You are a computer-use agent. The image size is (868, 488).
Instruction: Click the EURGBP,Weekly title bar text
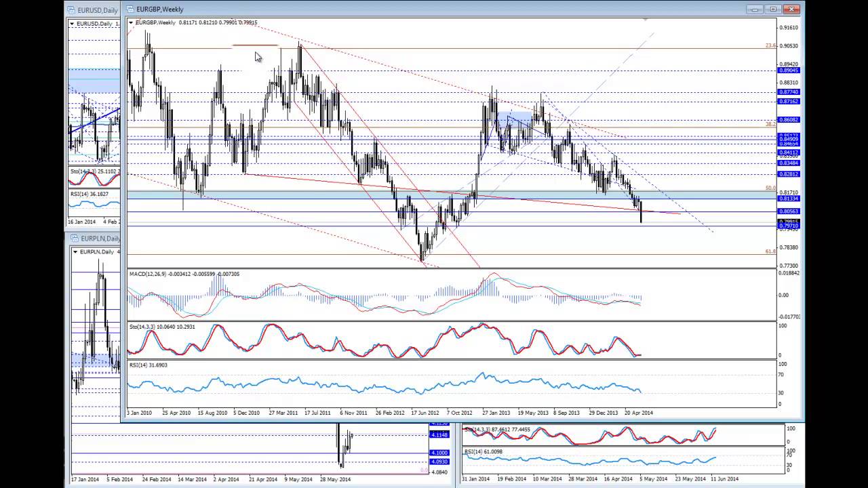[x=159, y=9]
